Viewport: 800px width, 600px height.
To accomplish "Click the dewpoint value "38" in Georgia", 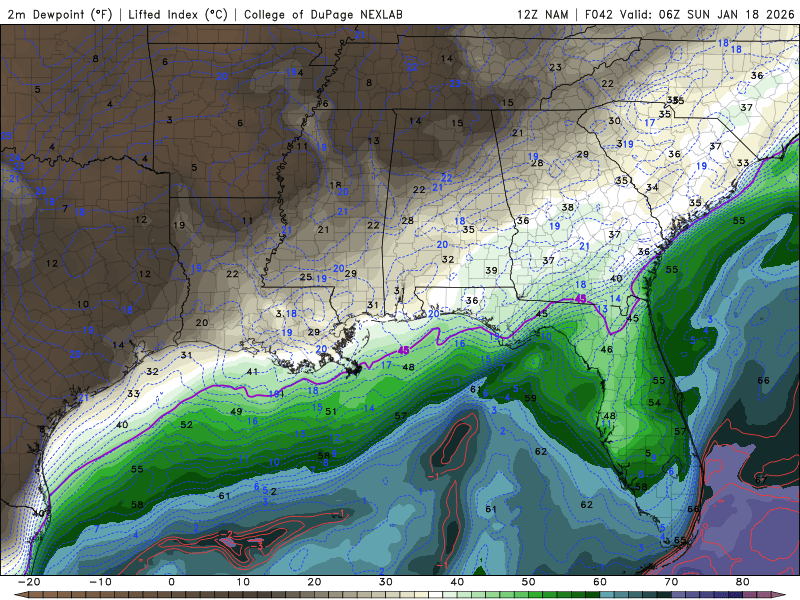I will 567,207.
